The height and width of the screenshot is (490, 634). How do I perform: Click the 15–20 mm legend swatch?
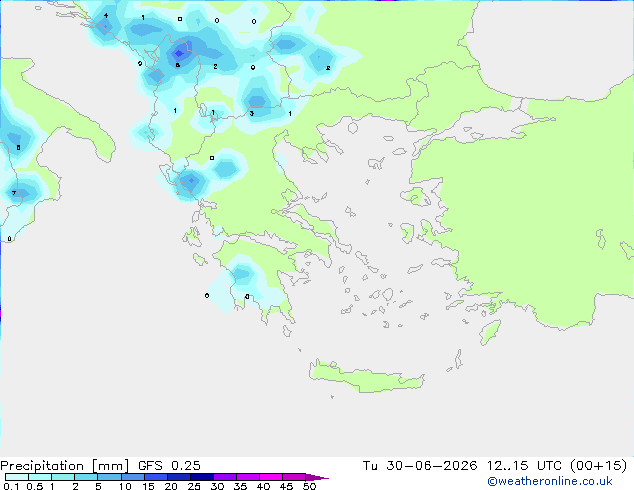point(156,477)
